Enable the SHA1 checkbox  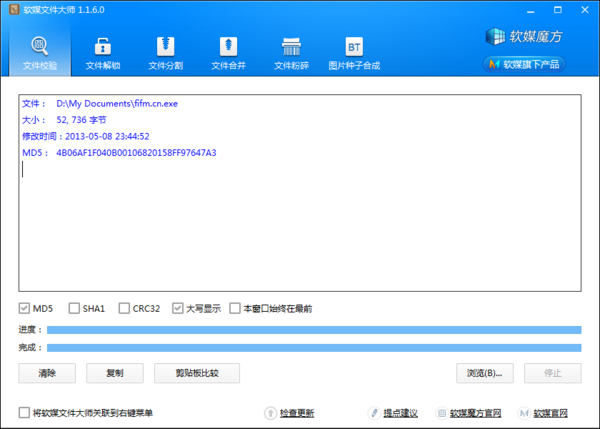point(74,308)
